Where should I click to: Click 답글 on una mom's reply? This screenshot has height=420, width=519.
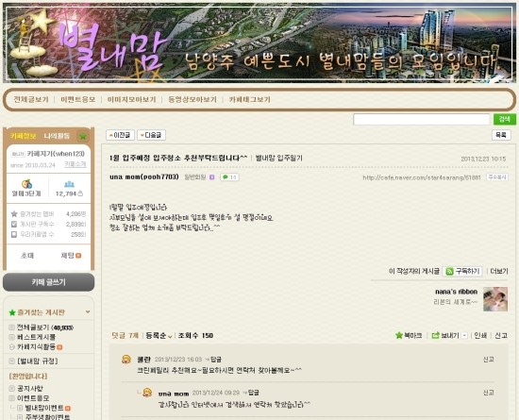point(254,393)
